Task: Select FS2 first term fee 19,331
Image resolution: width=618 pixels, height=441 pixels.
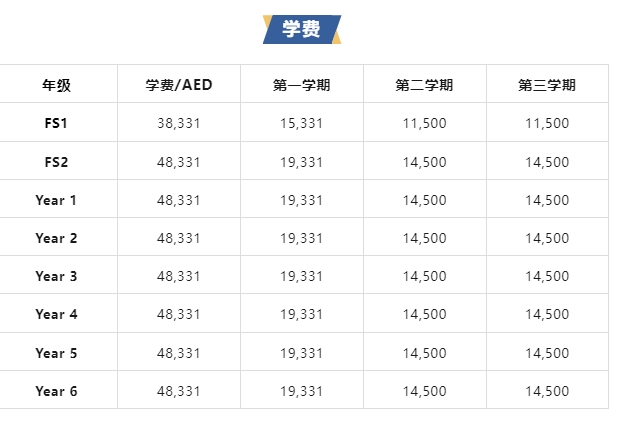Action: coord(302,162)
